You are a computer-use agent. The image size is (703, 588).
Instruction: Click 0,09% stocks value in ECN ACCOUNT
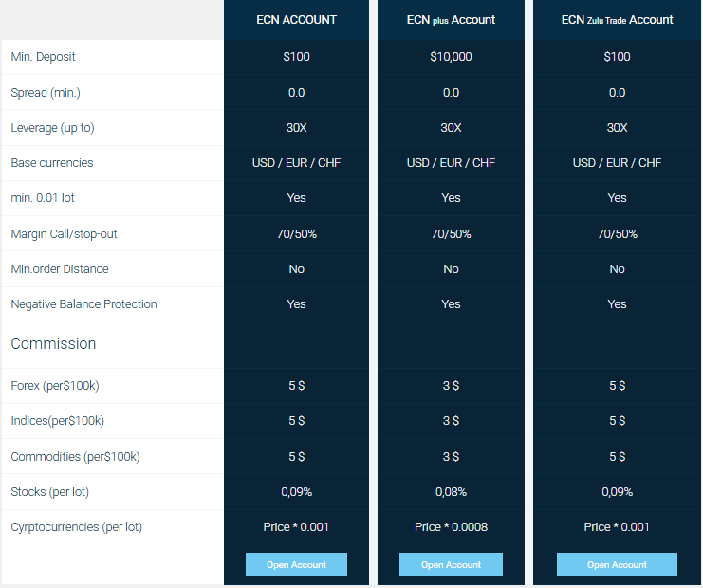296,491
